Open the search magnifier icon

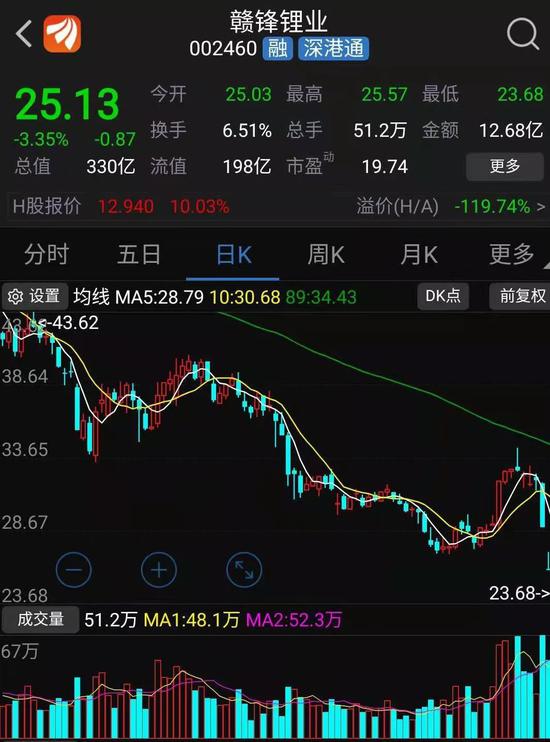coord(523,34)
